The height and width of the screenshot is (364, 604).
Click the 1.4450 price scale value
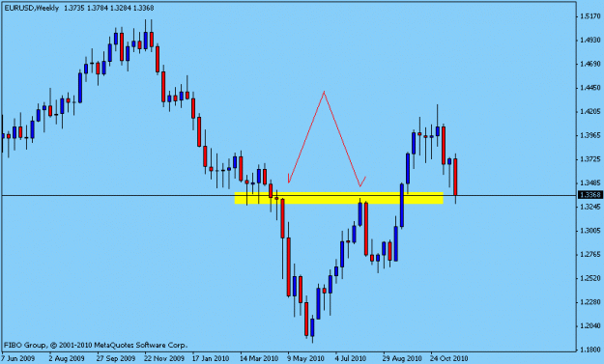(590, 88)
